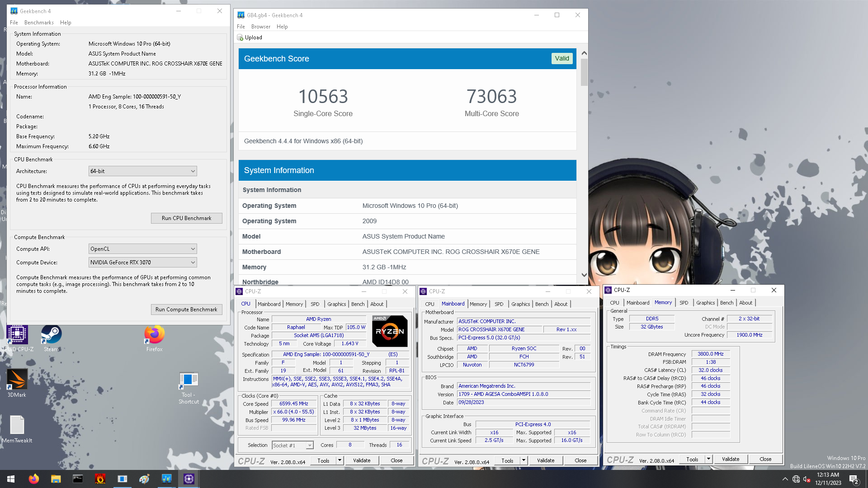The height and width of the screenshot is (488, 868).
Task: Open the network globe tray icon
Action: click(x=796, y=479)
